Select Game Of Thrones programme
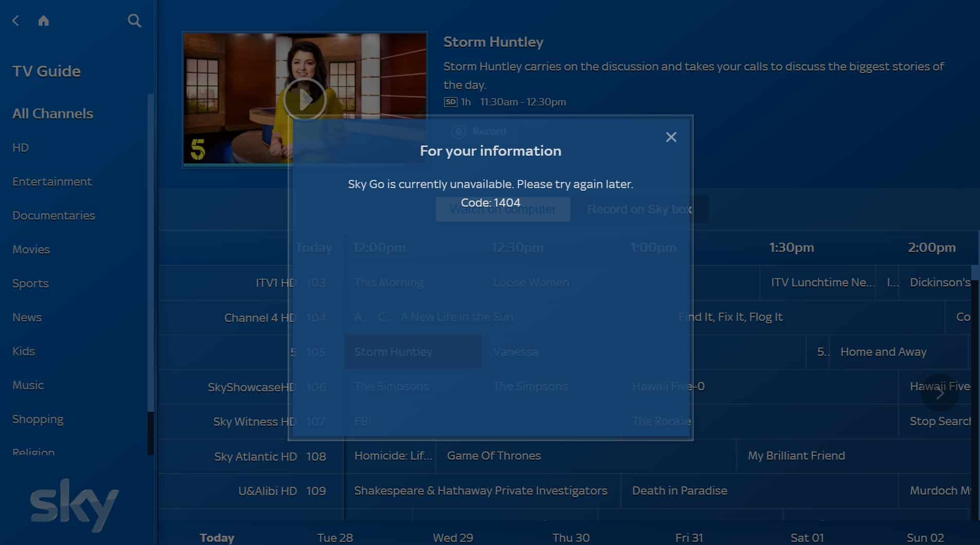Image resolution: width=980 pixels, height=545 pixels. 586,456
